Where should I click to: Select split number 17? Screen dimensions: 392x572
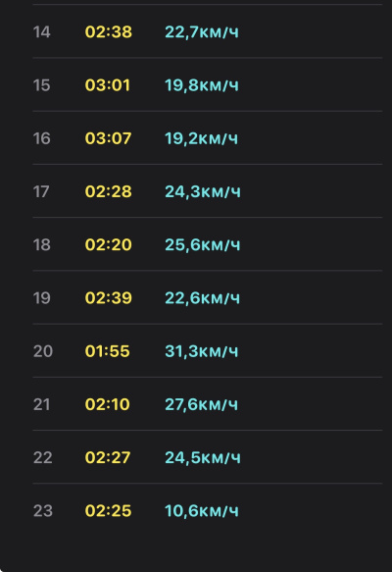41,192
